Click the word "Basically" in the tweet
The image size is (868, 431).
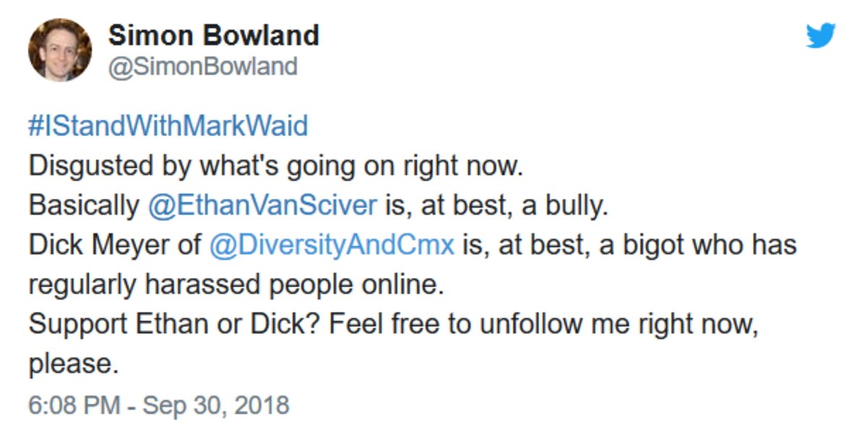pyautogui.click(x=84, y=205)
